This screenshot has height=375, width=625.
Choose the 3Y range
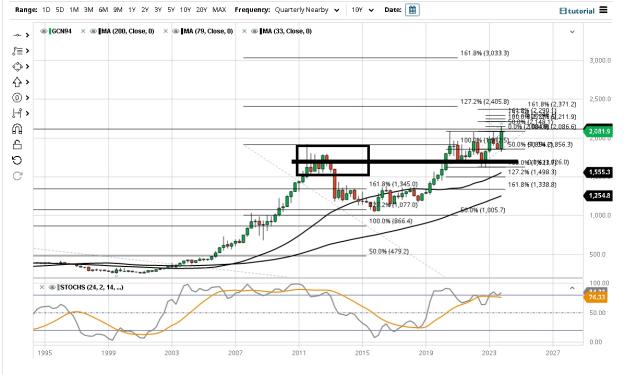pyautogui.click(x=158, y=10)
